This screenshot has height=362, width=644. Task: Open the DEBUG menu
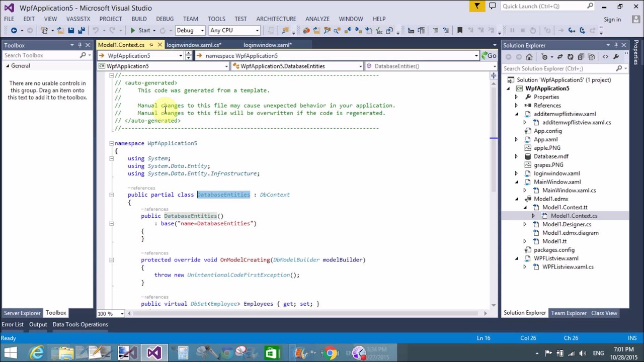pyautogui.click(x=165, y=19)
